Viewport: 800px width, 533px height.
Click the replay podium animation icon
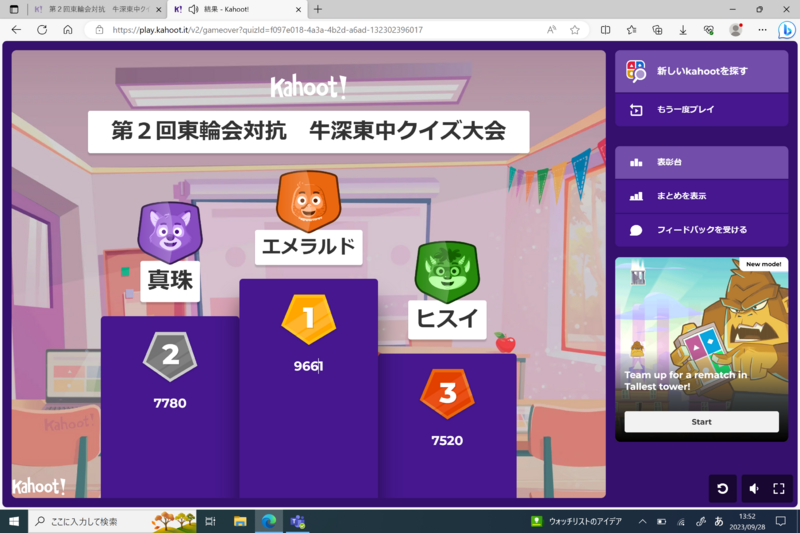tap(722, 488)
